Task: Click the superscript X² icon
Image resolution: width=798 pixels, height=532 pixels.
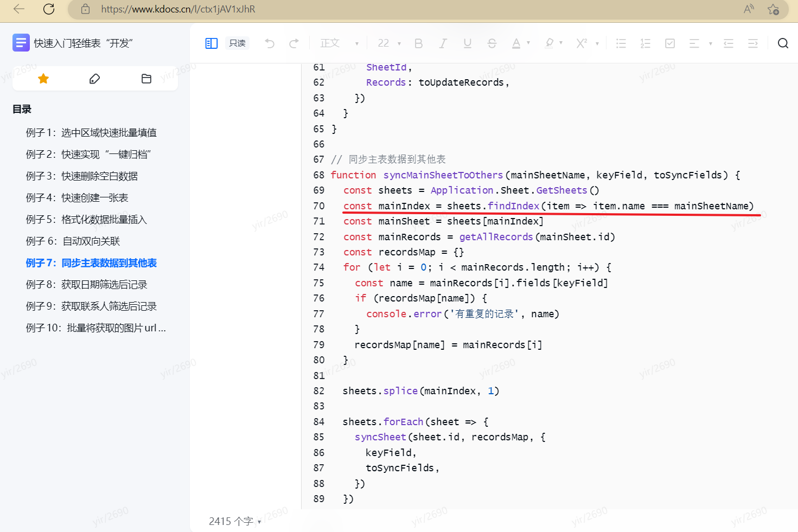Action: point(582,43)
